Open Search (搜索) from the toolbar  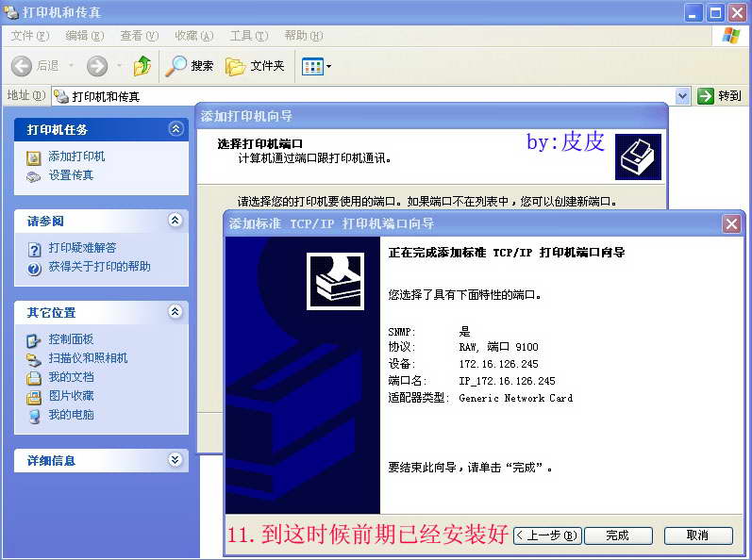(x=190, y=66)
